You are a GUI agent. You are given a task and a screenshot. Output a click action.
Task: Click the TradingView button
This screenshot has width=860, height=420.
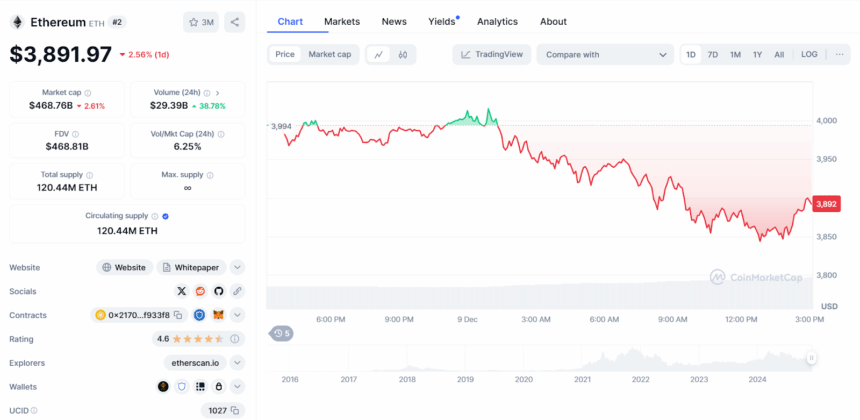pos(492,55)
